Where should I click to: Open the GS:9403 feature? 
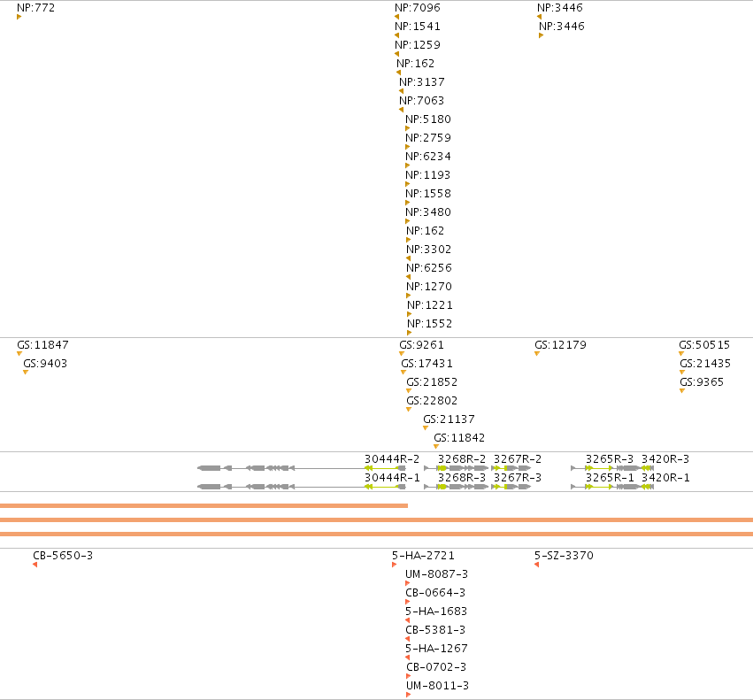coord(45,364)
